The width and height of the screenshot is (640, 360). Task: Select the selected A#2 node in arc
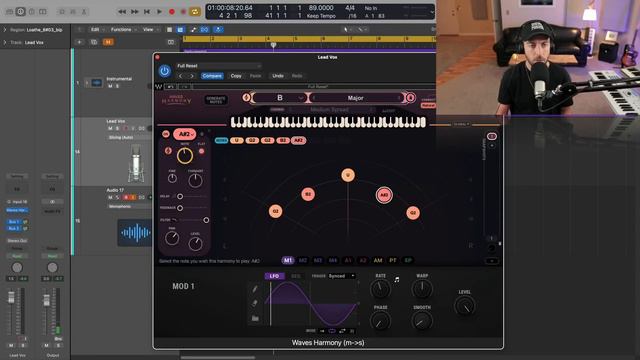point(384,195)
